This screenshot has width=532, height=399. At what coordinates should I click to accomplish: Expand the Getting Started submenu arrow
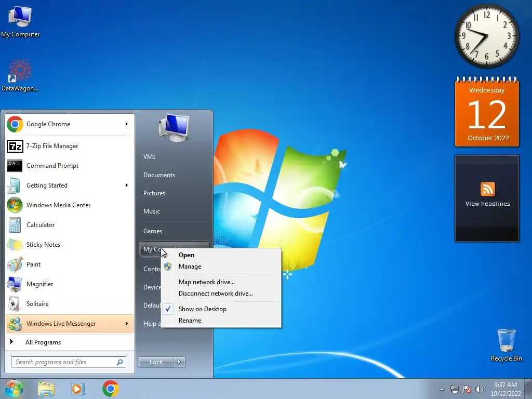(x=127, y=185)
